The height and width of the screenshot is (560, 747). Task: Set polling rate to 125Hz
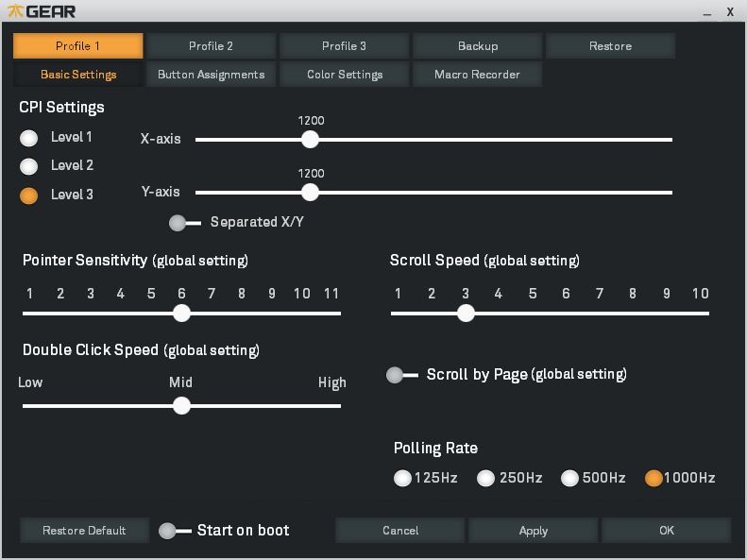(x=403, y=478)
